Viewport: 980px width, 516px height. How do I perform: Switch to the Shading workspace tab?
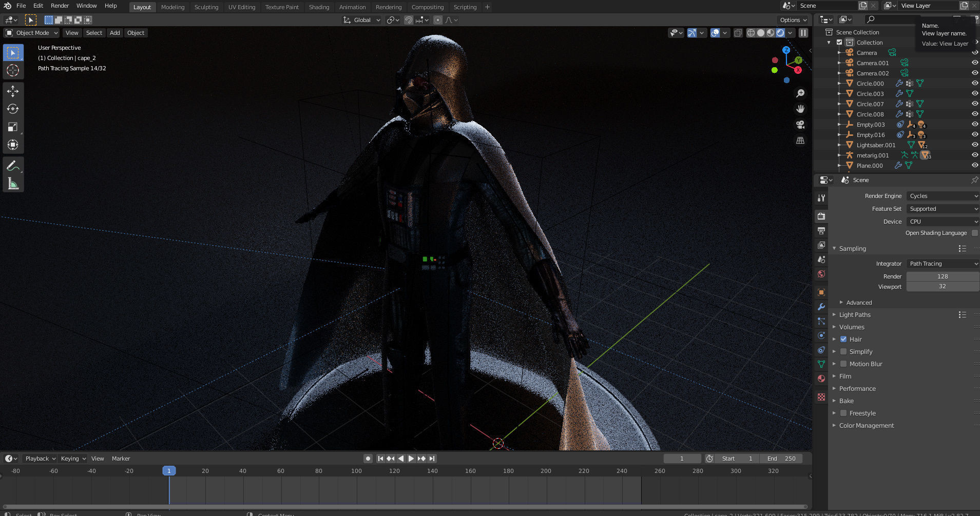[x=319, y=7]
